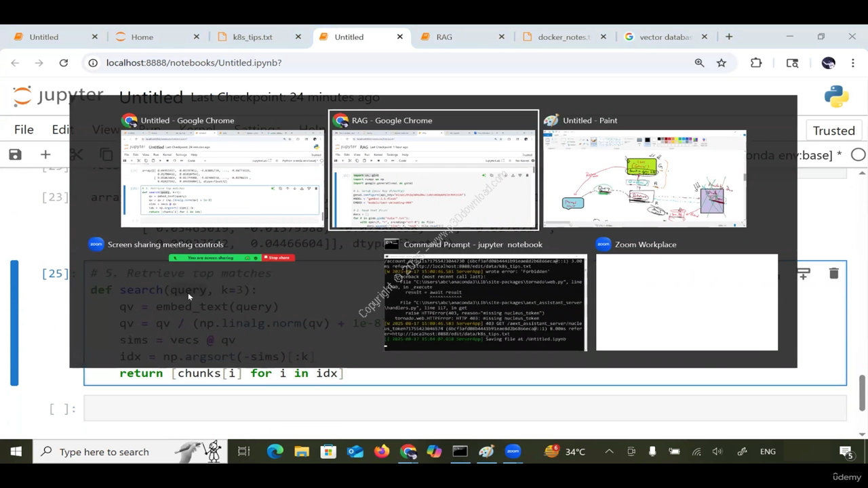The image size is (868, 488).
Task: Open the docker_notes browser tab
Action: (x=564, y=37)
